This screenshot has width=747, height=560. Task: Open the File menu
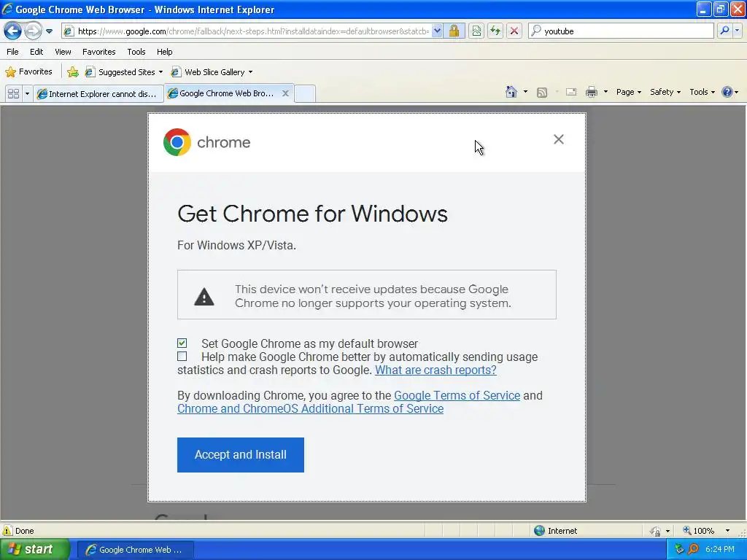point(12,52)
